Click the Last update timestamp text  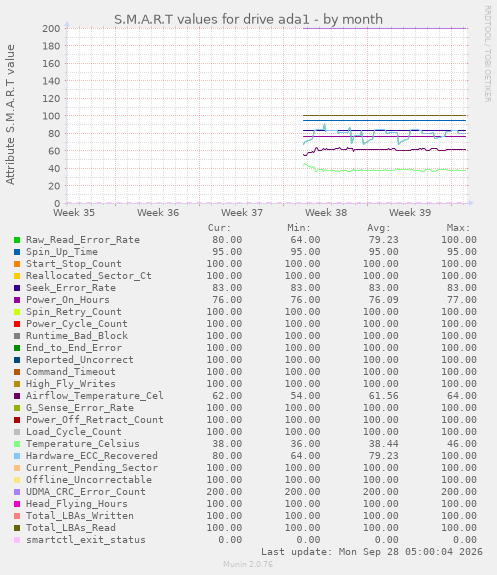pyautogui.click(x=372, y=552)
